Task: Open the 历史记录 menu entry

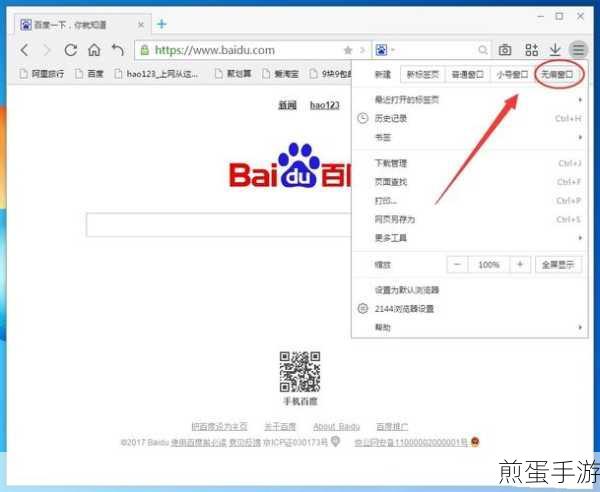Action: [469, 118]
